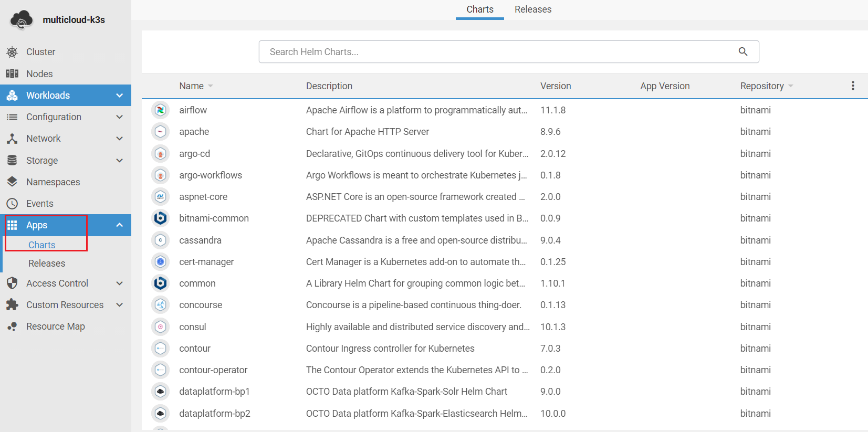
Task: Click the Network topology icon
Action: (x=12, y=139)
